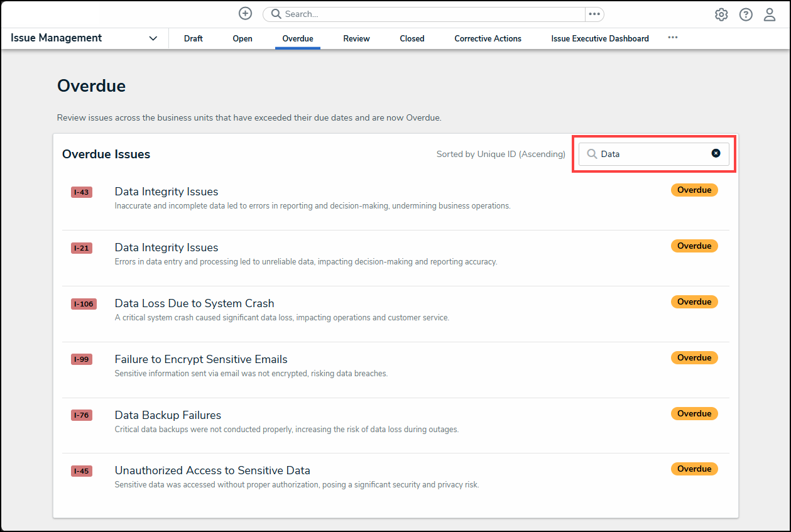Open Failure to Encrypt Sensitive Emails issue
This screenshot has width=791, height=532.
pyautogui.click(x=201, y=359)
